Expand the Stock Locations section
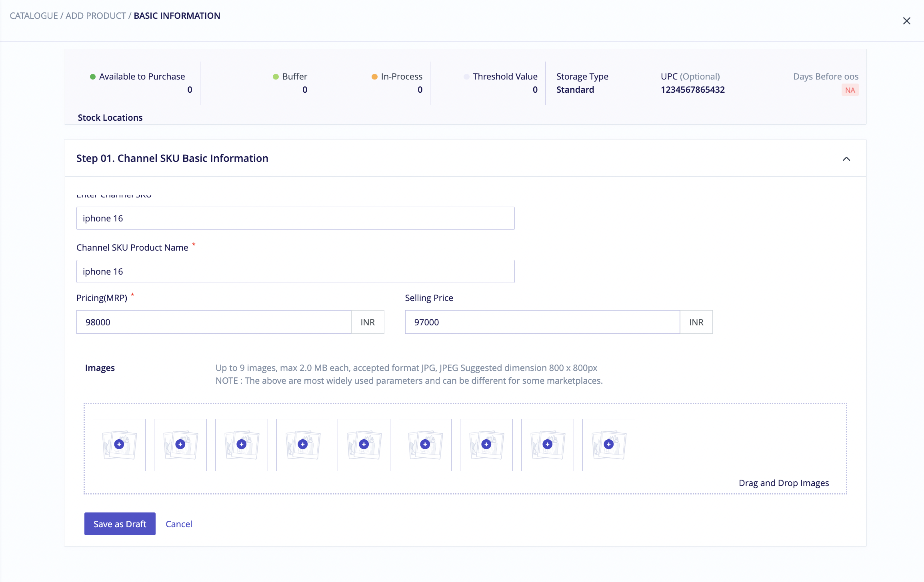The image size is (924, 582). coord(110,117)
